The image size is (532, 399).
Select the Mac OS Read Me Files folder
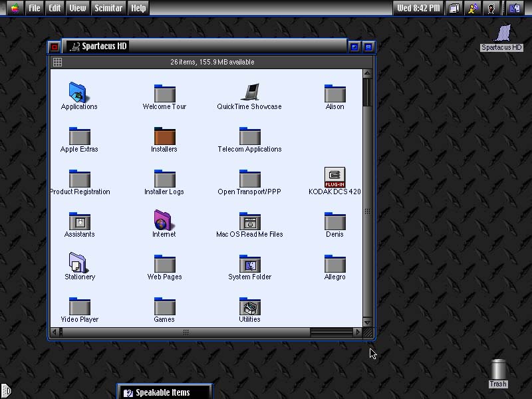250,221
